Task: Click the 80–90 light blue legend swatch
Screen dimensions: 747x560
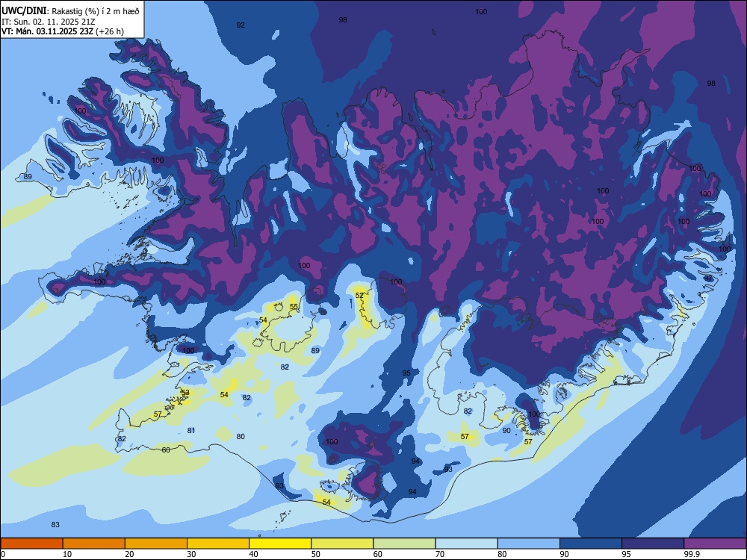Action: coord(529,544)
